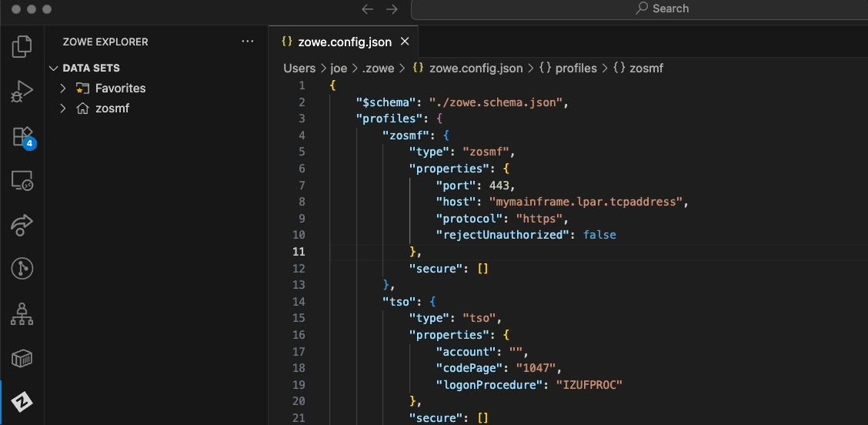This screenshot has width=868, height=425.
Task: Click line number 11 in gutter
Action: 299,252
